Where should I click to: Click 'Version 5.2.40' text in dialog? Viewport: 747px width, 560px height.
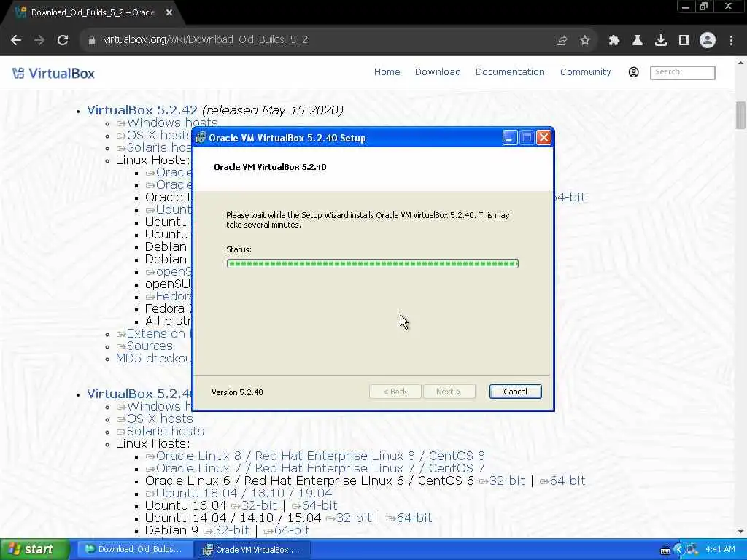[x=237, y=392]
